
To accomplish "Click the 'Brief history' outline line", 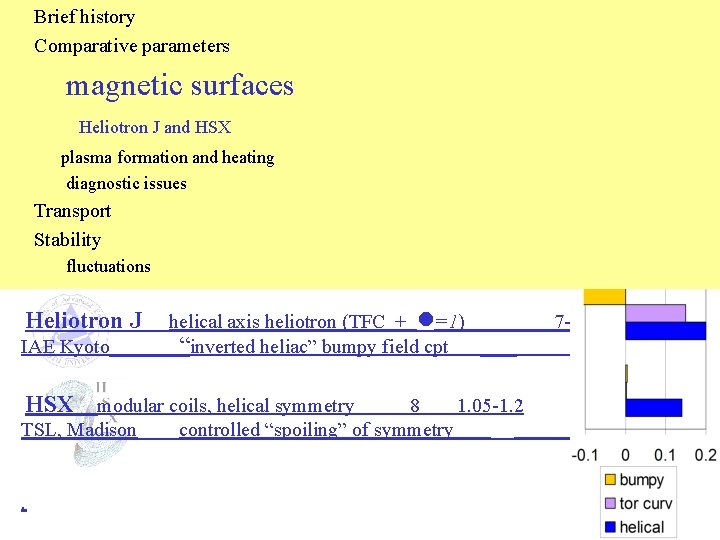I will (84, 17).
